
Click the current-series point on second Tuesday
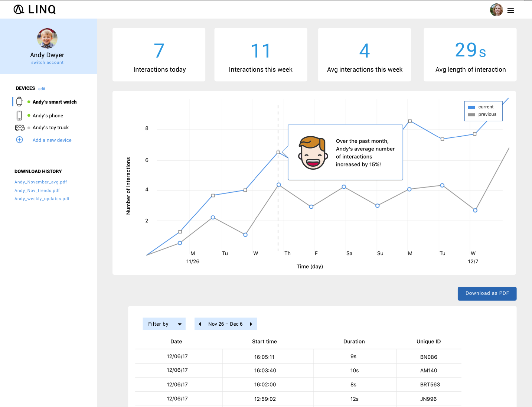[442, 139]
